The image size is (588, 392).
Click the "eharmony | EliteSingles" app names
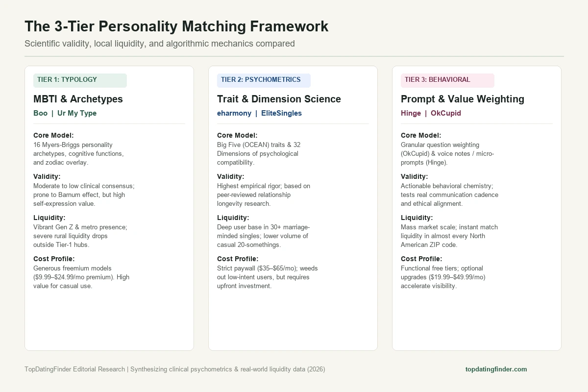pos(259,113)
